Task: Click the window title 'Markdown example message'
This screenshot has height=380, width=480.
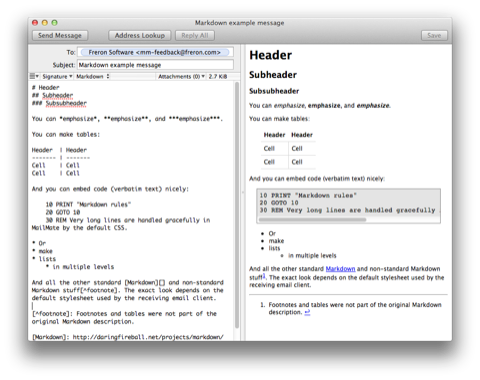Action: click(x=240, y=23)
